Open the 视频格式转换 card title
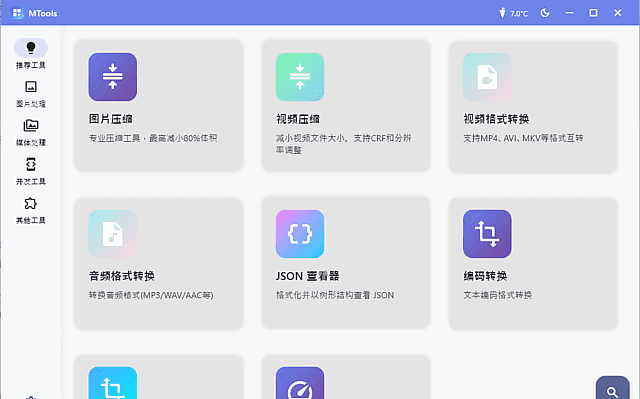640x399 pixels. point(496,119)
